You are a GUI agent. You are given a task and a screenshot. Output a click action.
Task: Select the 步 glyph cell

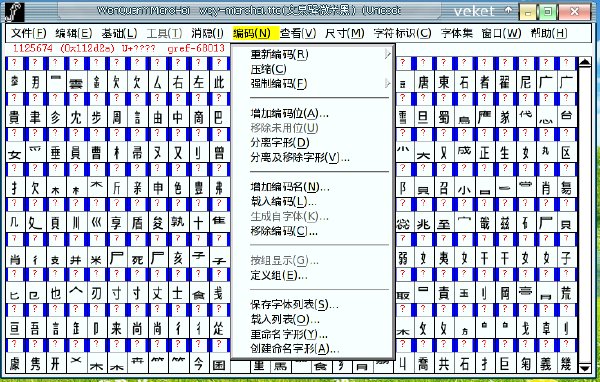pos(96,117)
